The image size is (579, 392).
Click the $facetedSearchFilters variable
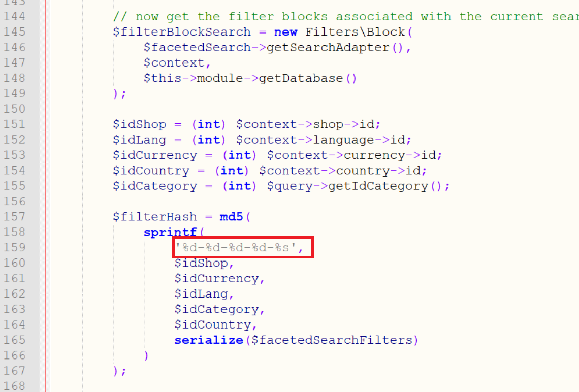click(332, 340)
